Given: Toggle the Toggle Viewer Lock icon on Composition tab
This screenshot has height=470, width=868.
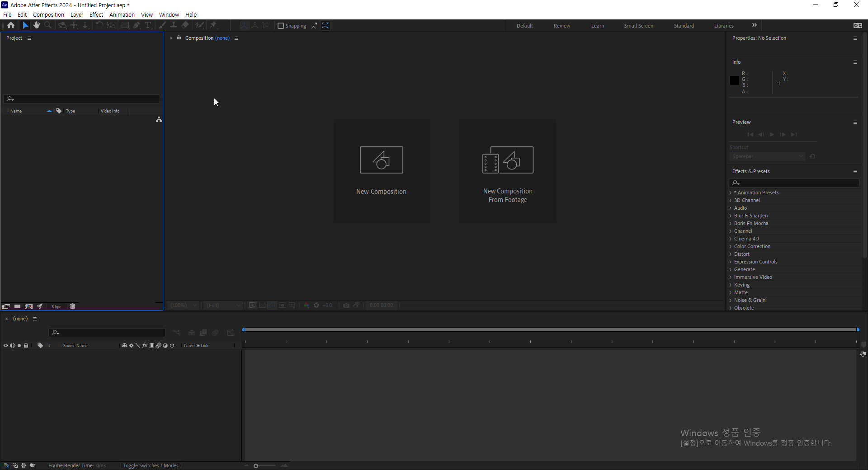Looking at the screenshot, I should (x=179, y=38).
